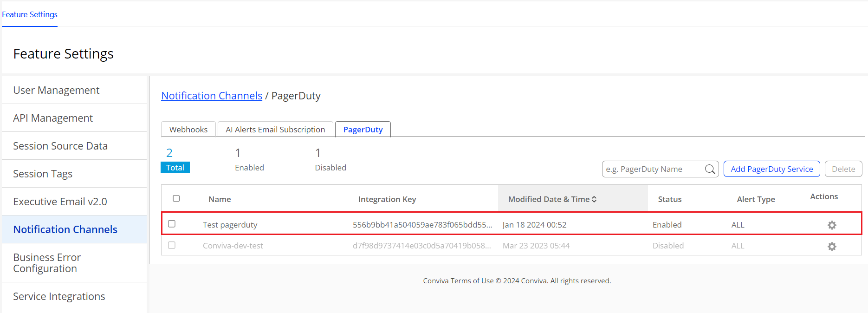Open AI Alerts Email Subscription tab
This screenshot has width=868, height=313.
click(275, 130)
